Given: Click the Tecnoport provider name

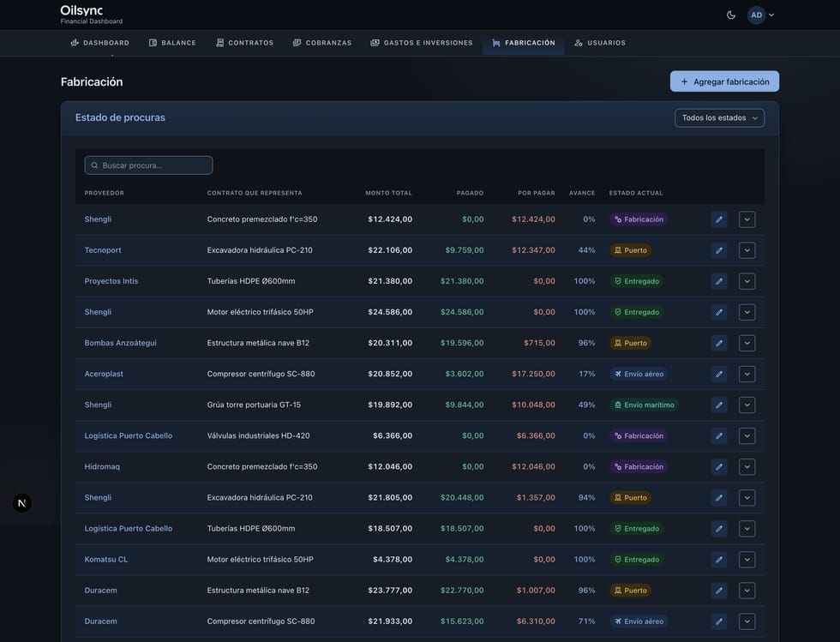Looking at the screenshot, I should pos(103,250).
